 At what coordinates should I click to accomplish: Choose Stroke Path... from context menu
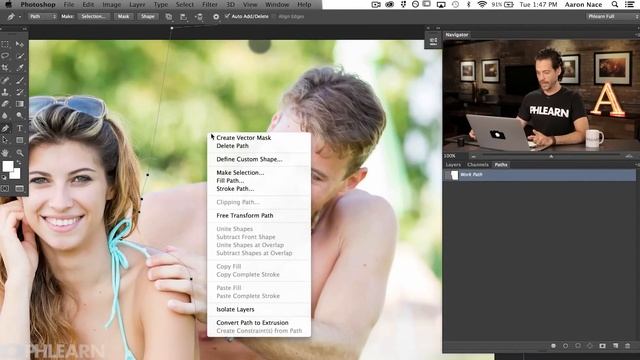(235, 189)
